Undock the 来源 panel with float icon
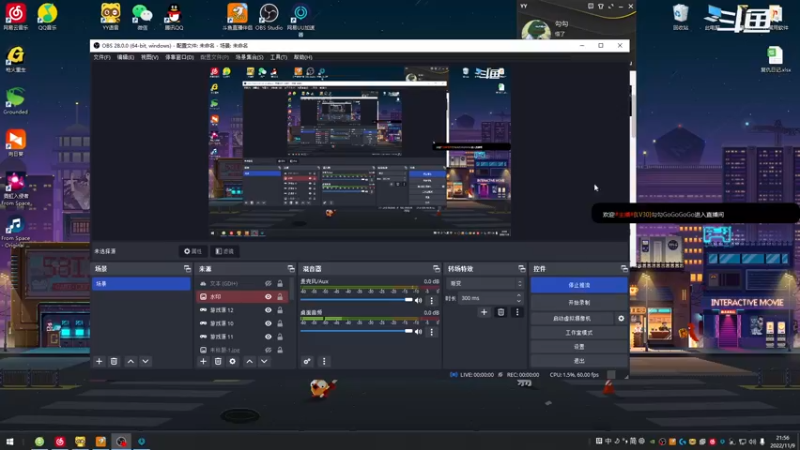 [x=291, y=268]
